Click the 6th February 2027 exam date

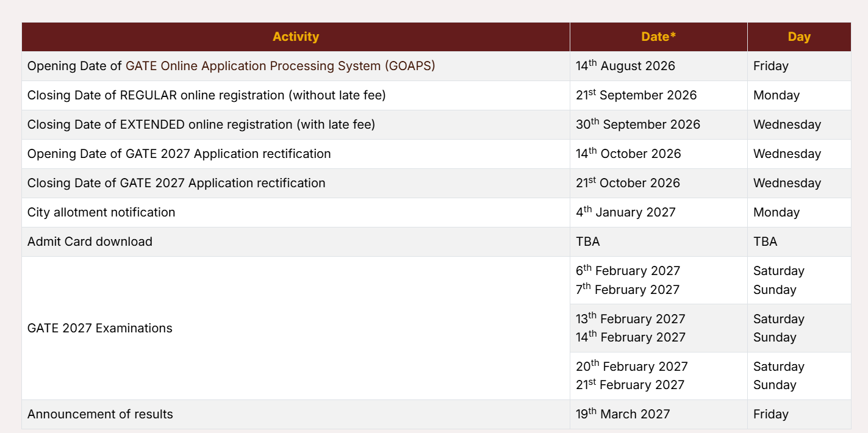click(628, 270)
